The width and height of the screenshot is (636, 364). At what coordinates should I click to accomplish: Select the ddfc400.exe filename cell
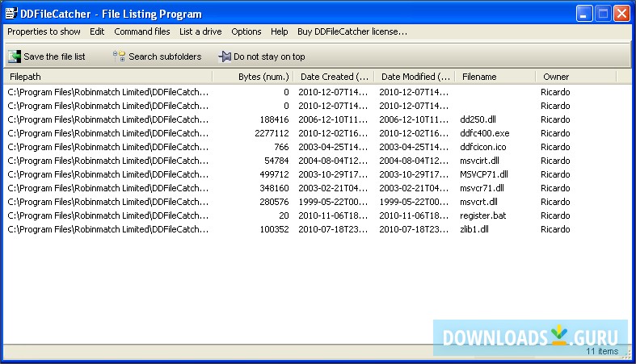485,133
